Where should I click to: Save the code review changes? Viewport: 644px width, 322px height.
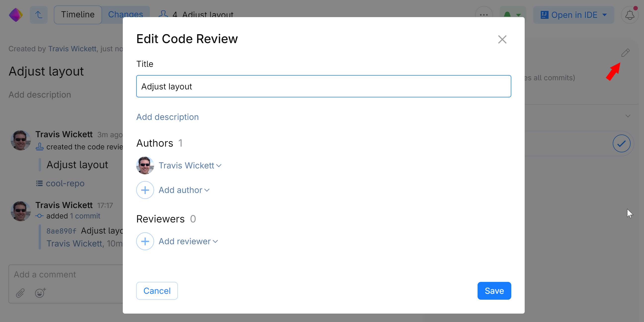494,291
